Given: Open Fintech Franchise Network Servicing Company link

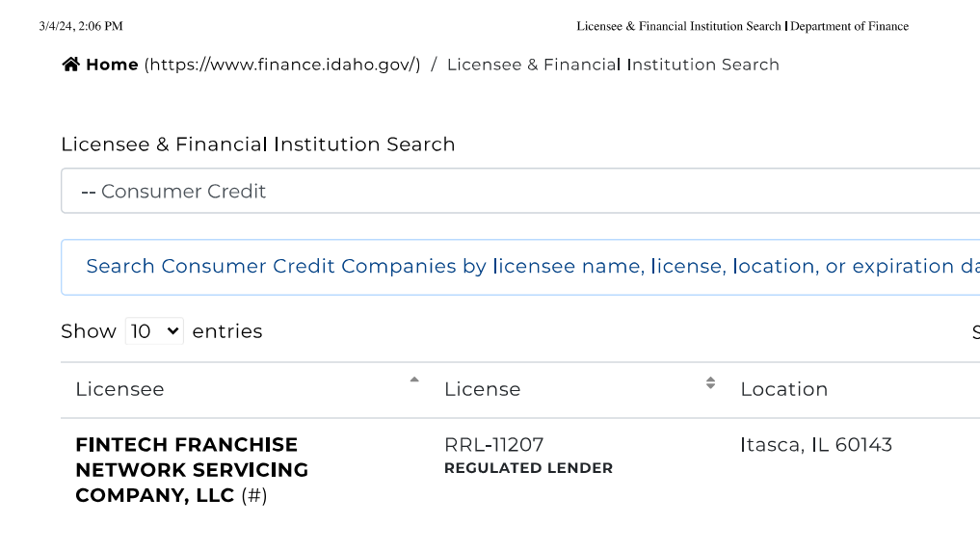Looking at the screenshot, I should pyautogui.click(x=192, y=470).
